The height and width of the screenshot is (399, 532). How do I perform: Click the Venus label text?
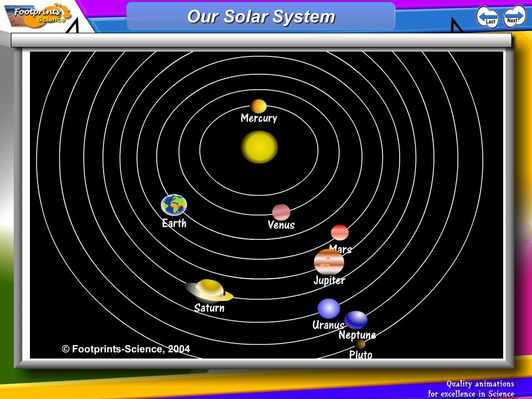click(x=282, y=224)
